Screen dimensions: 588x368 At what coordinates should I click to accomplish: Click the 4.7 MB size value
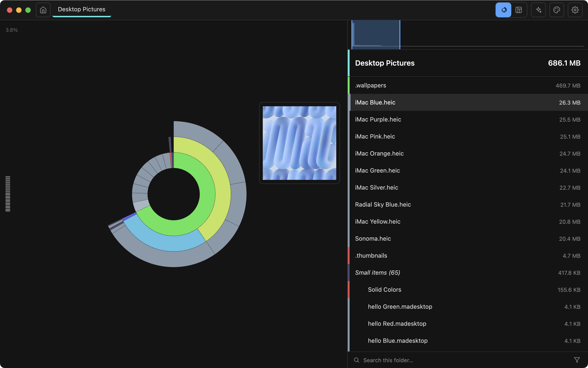pyautogui.click(x=571, y=256)
